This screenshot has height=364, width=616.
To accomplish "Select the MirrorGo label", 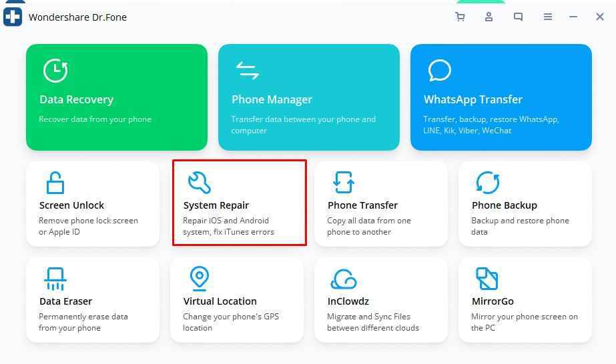I will 493,301.
